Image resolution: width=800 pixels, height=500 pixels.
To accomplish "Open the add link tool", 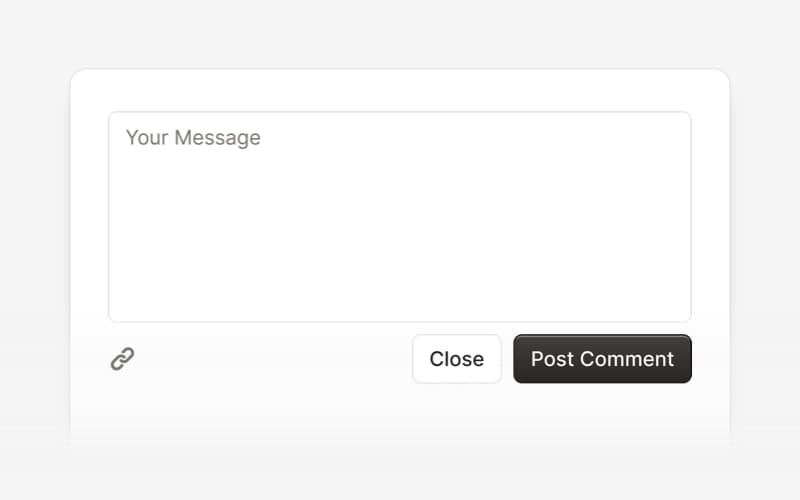I will (122, 359).
